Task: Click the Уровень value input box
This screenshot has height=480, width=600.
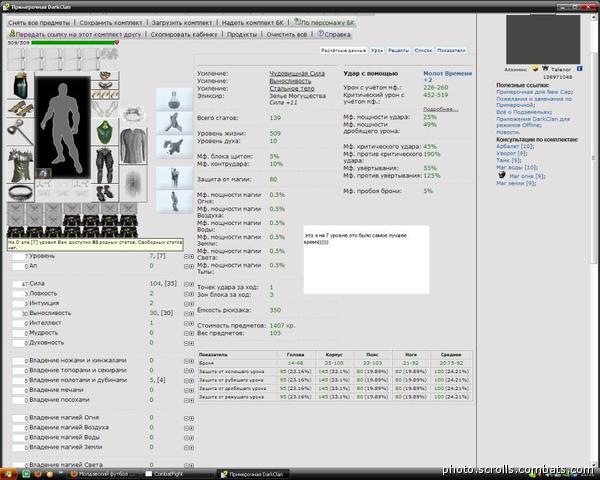Action: [20, 256]
